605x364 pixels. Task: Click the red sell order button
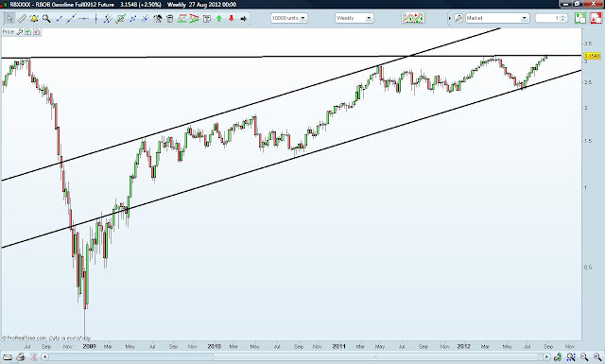click(x=596, y=18)
